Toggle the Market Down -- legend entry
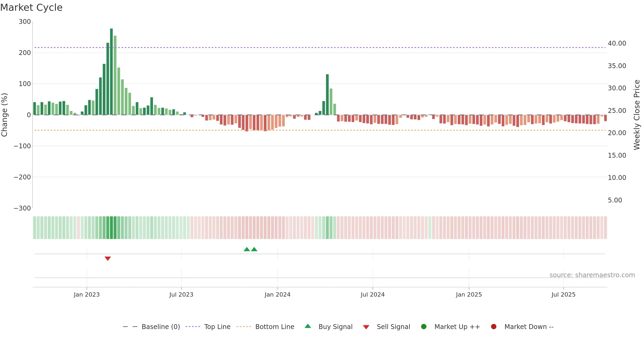Image resolution: width=644 pixels, height=362 pixels. (522, 327)
